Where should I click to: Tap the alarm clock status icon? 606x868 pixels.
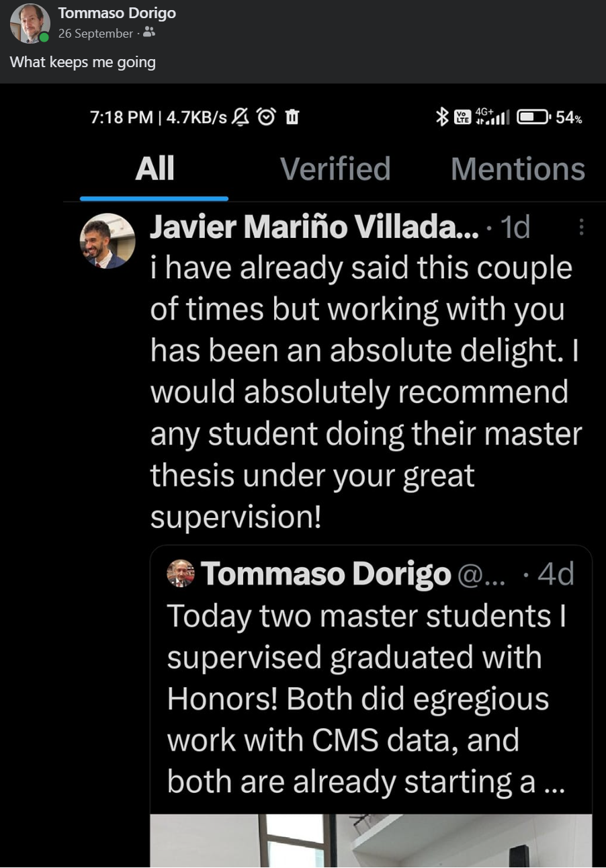coord(267,118)
